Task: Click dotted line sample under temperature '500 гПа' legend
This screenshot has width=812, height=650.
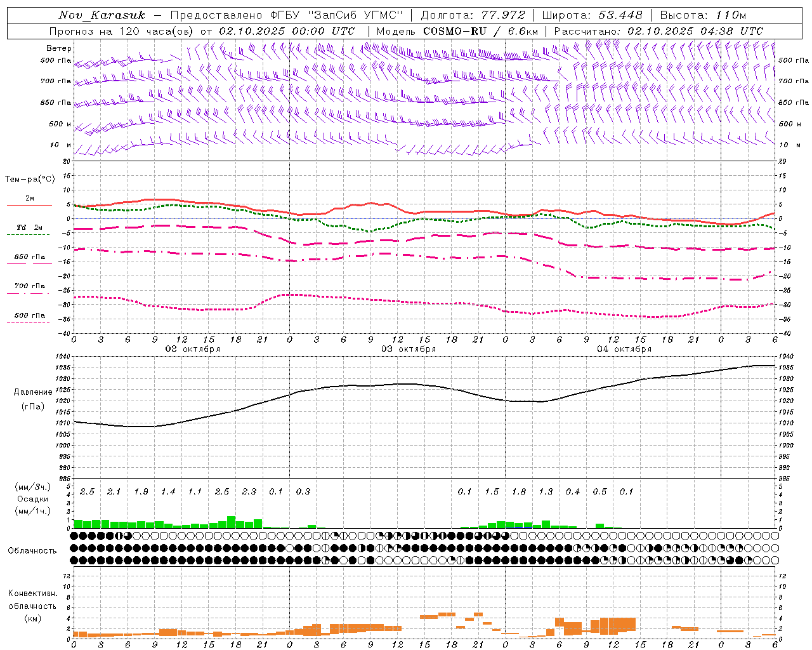Action: click(x=28, y=323)
